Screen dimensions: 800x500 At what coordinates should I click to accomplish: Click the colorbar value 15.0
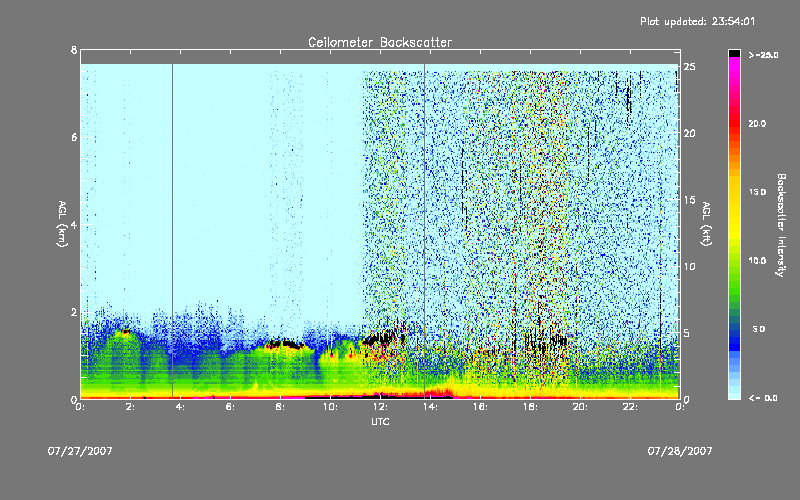[x=757, y=192]
